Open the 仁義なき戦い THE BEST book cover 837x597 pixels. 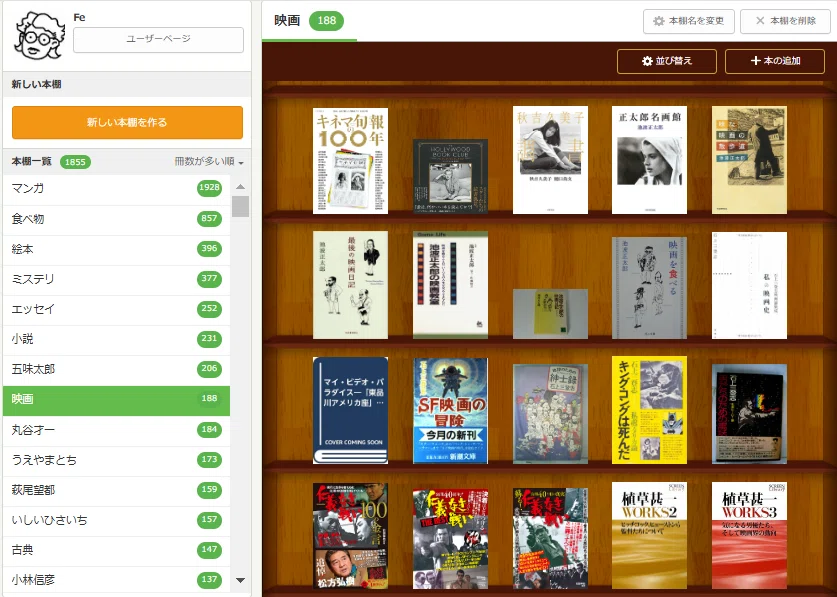tap(450, 538)
